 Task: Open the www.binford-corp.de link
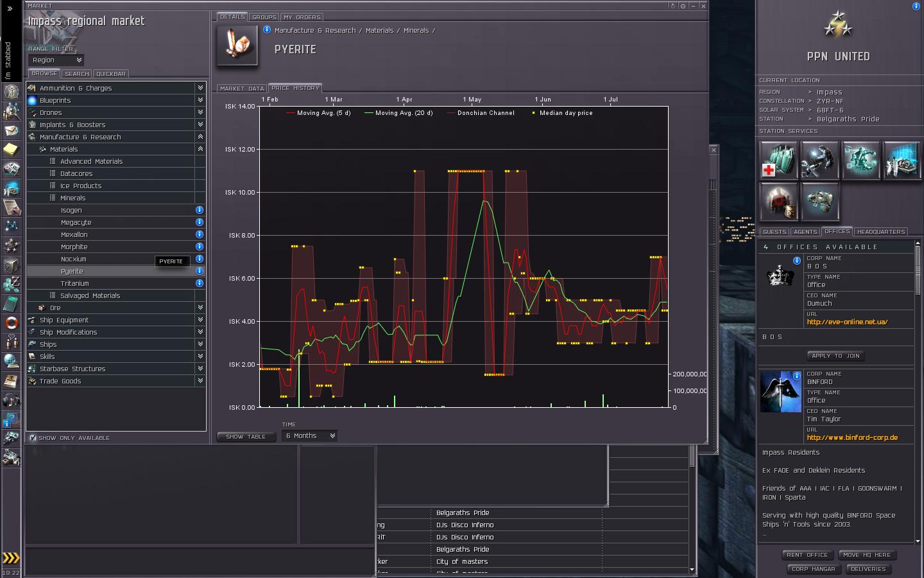852,437
